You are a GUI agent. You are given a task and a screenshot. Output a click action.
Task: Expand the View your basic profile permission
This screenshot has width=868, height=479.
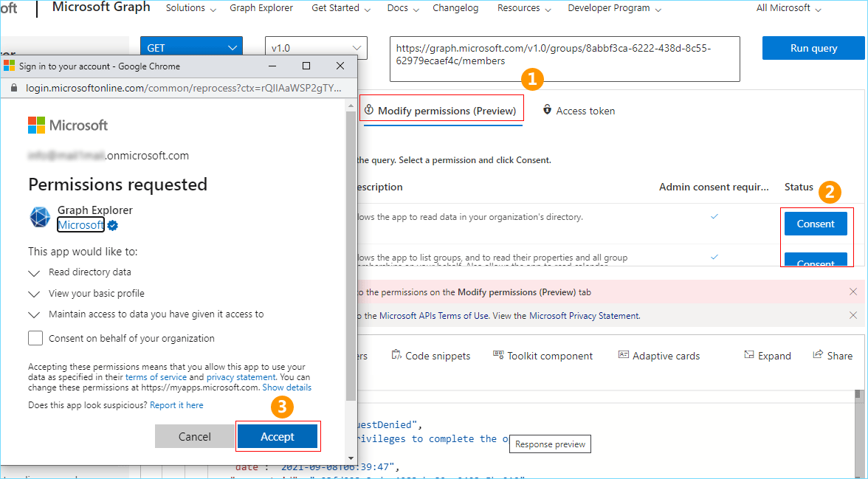pyautogui.click(x=34, y=294)
